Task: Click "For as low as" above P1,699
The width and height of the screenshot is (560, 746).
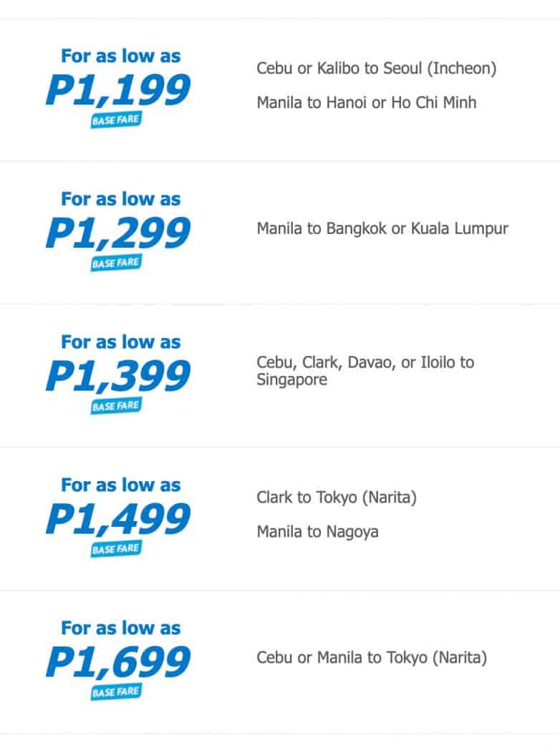Action: pos(120,629)
